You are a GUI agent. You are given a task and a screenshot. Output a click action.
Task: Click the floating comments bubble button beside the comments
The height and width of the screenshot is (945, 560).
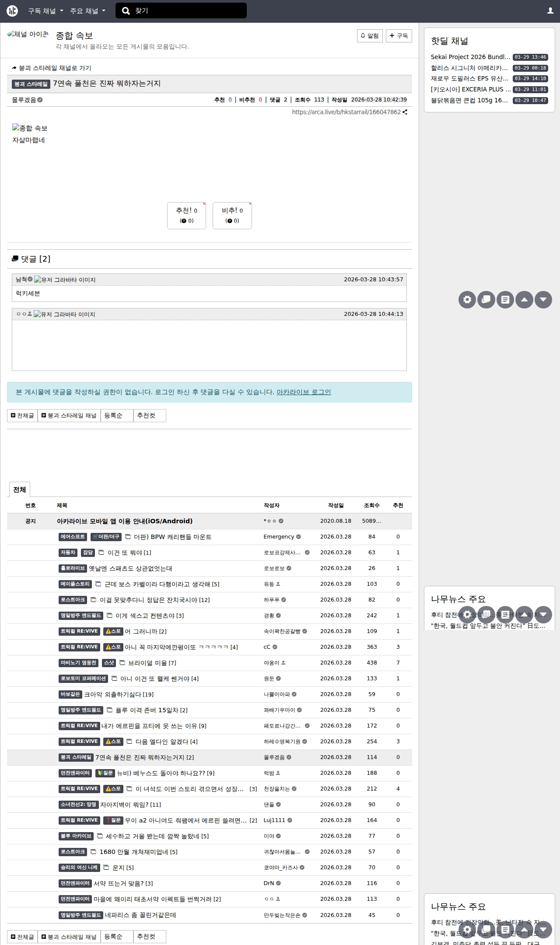tap(486, 300)
